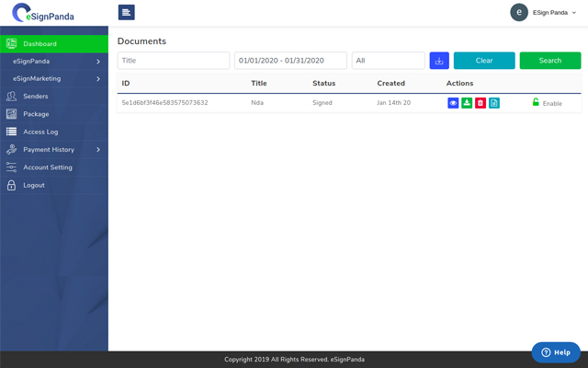Image resolution: width=588 pixels, height=368 pixels.
Task: Download the Nda document with green icon
Action: tap(467, 103)
